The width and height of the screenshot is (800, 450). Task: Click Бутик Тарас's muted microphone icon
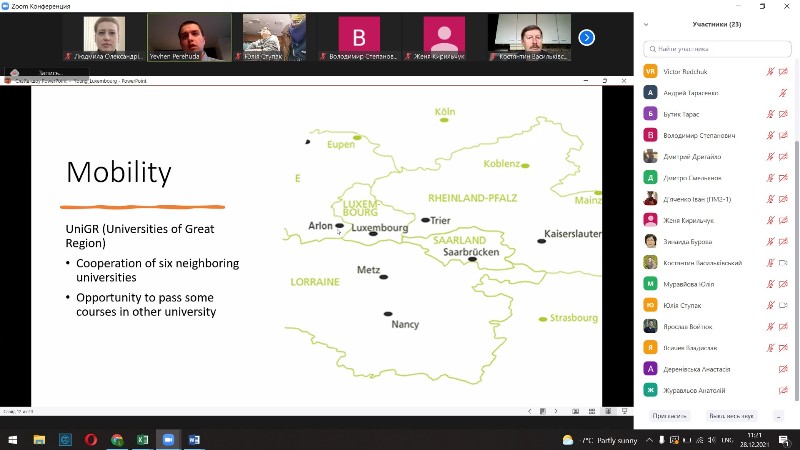(x=770, y=114)
